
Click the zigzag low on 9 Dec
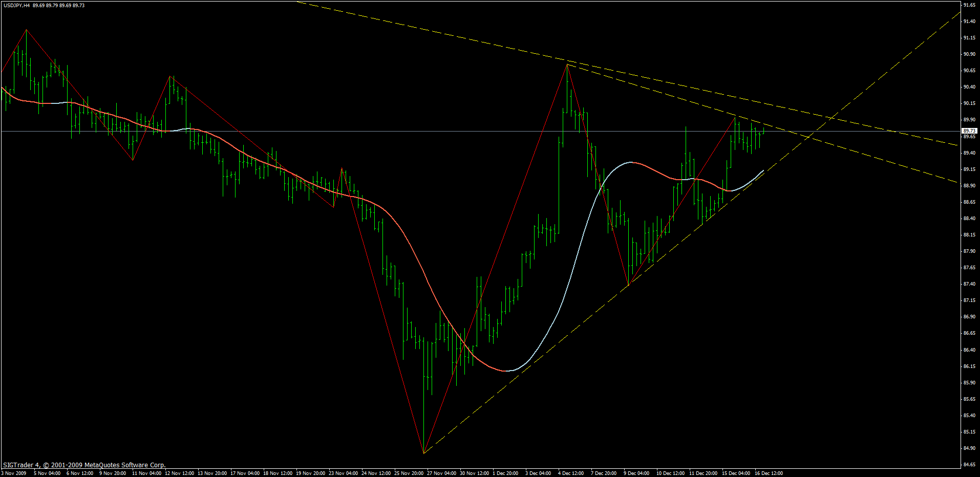click(628, 285)
